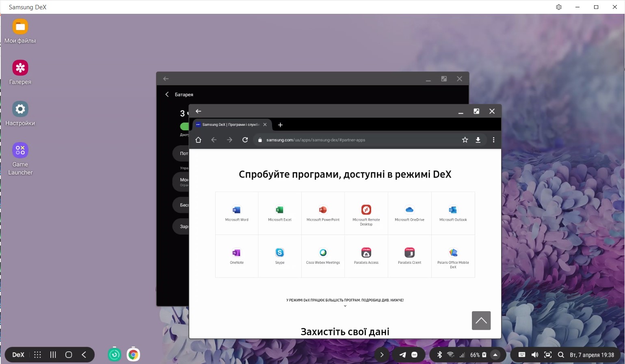The height and width of the screenshot is (364, 625).
Task: Navigate forward in Chrome toolbar
Action: point(229,140)
